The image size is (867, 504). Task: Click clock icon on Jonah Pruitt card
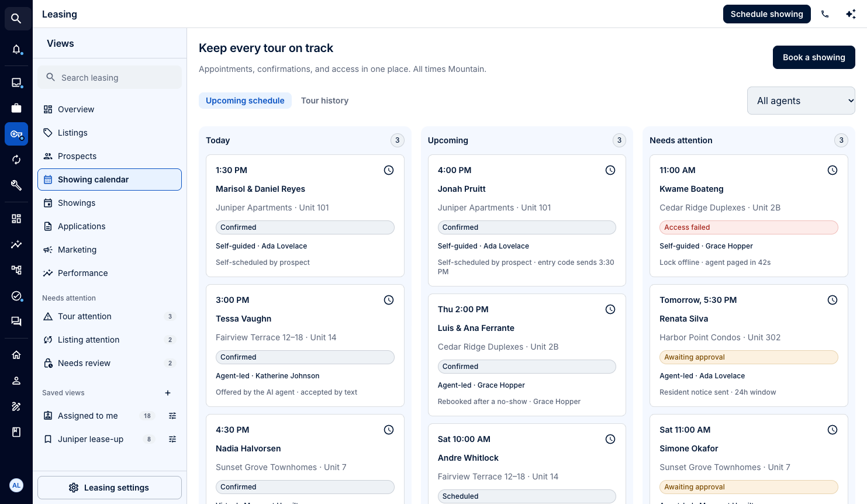tap(610, 170)
